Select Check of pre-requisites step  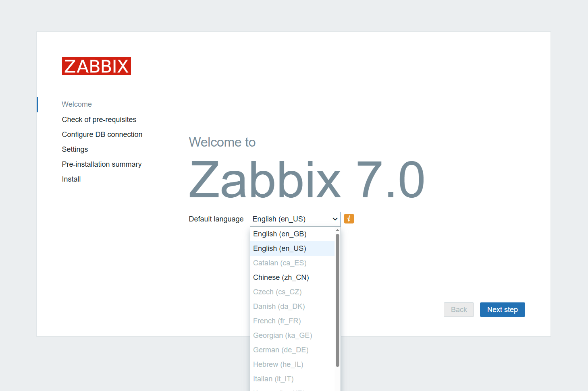[x=99, y=120]
